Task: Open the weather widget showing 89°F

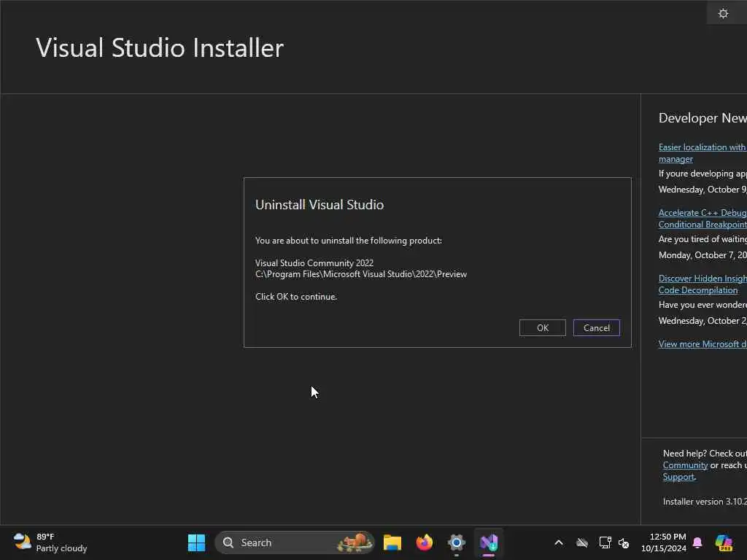Action: tap(50, 542)
